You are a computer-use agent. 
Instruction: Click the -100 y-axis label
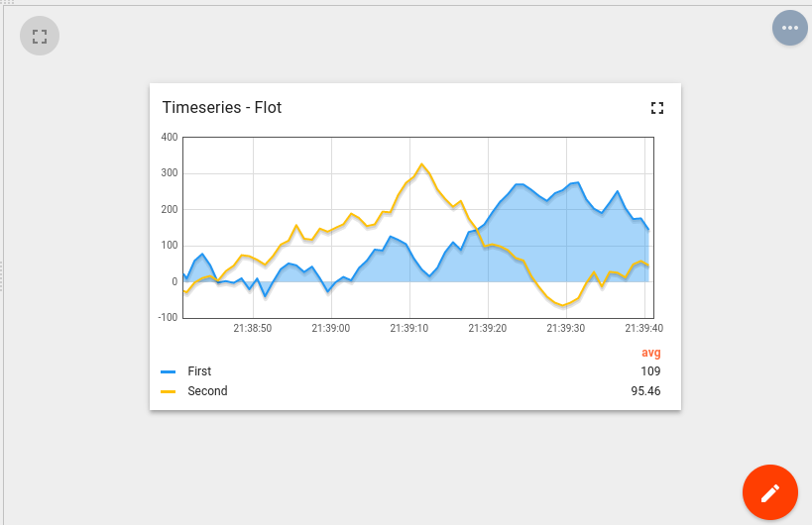[167, 317]
